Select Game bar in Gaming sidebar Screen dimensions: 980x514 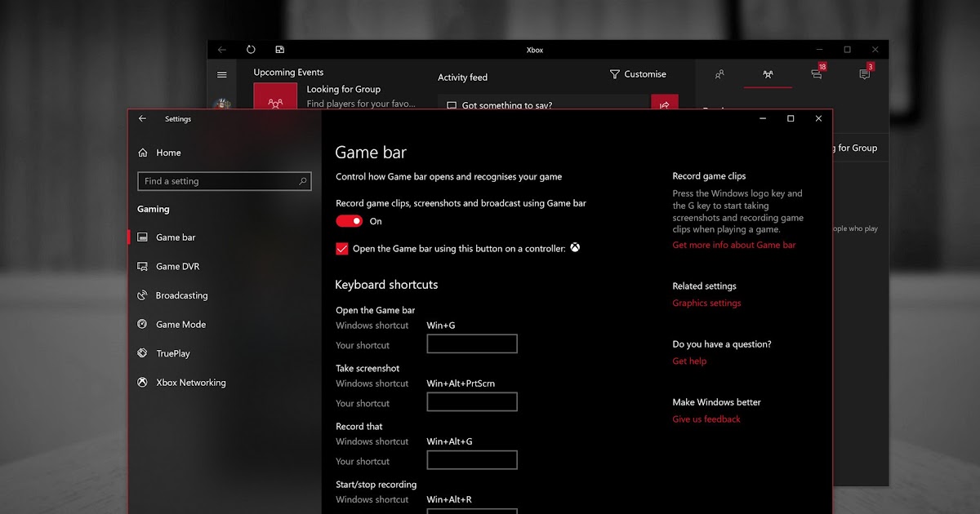pos(176,237)
